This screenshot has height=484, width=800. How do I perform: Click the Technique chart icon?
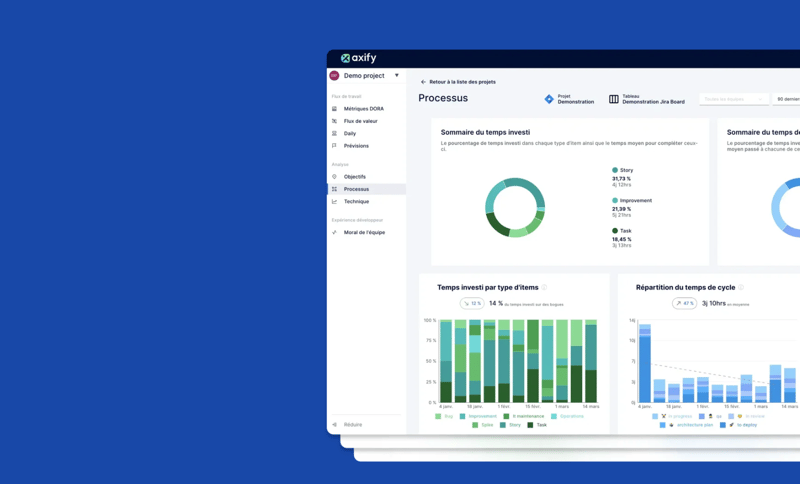coord(334,202)
